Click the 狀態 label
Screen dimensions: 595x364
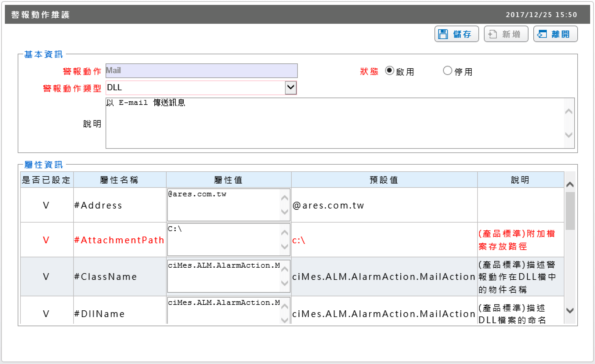click(369, 71)
